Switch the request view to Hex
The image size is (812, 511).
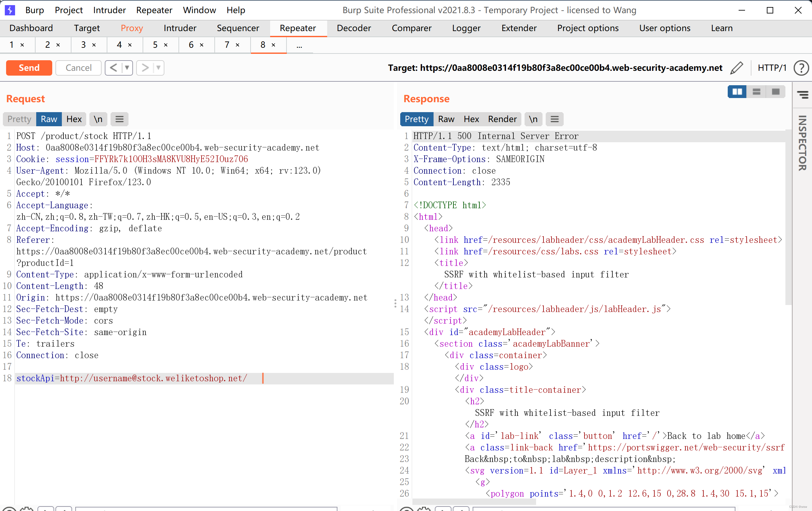[x=74, y=119]
